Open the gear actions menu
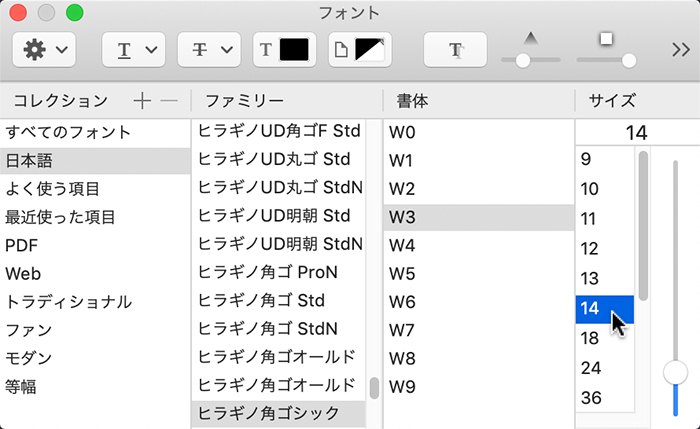Viewport: 700px width, 429px height. 43,48
